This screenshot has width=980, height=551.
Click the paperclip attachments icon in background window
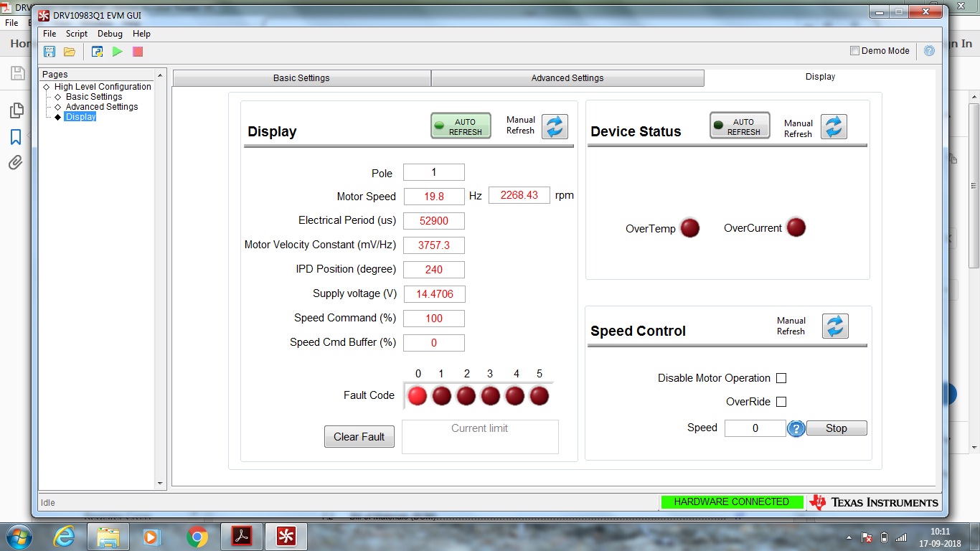click(16, 164)
